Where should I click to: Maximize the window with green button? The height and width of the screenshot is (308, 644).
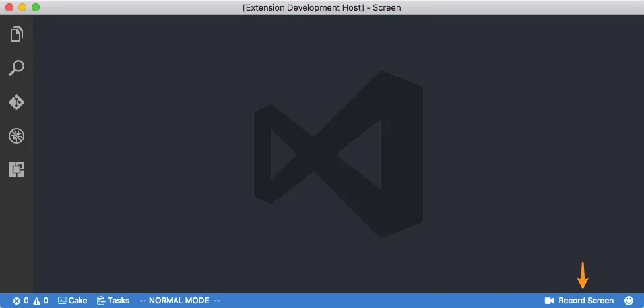point(36,7)
